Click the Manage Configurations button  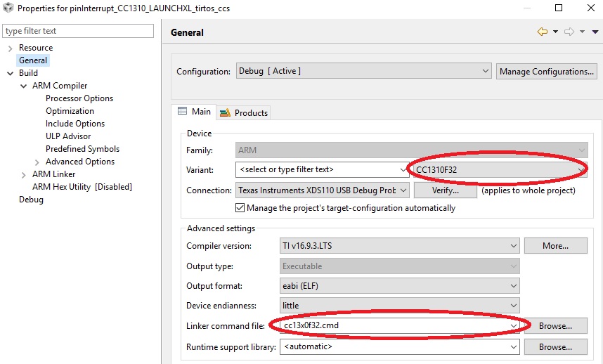547,72
